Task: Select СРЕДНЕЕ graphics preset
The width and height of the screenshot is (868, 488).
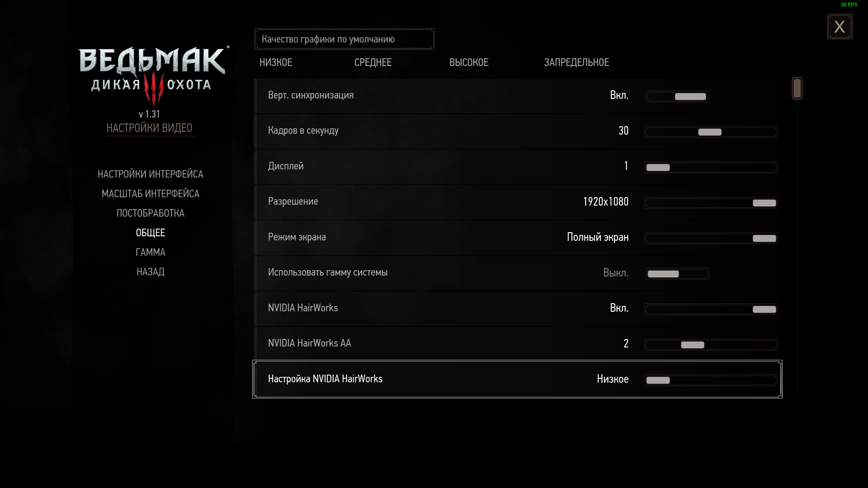Action: [x=373, y=62]
